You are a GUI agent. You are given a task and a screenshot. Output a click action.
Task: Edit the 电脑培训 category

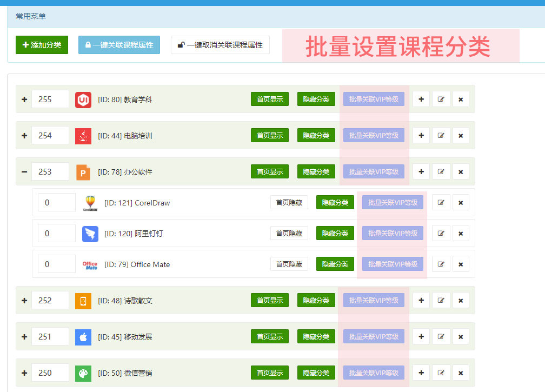441,135
